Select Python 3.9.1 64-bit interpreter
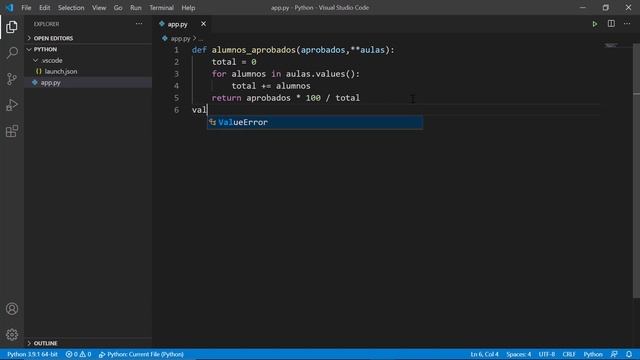This screenshot has height=360, width=640. [32, 354]
